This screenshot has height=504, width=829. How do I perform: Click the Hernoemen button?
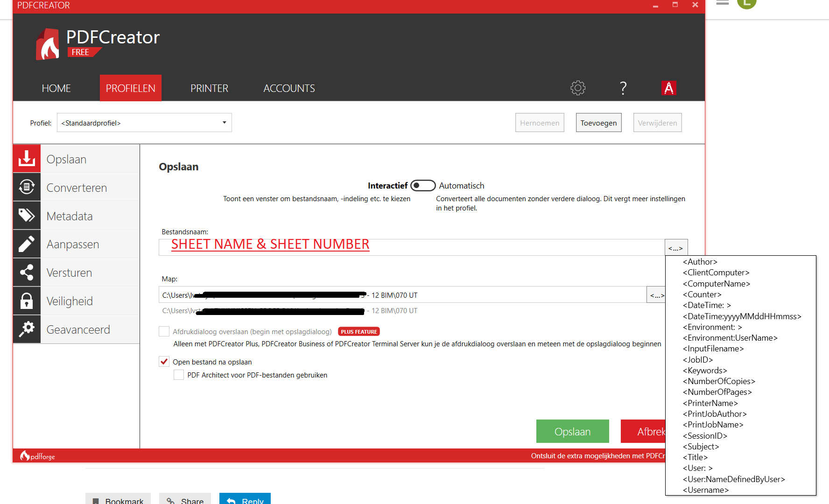click(540, 123)
